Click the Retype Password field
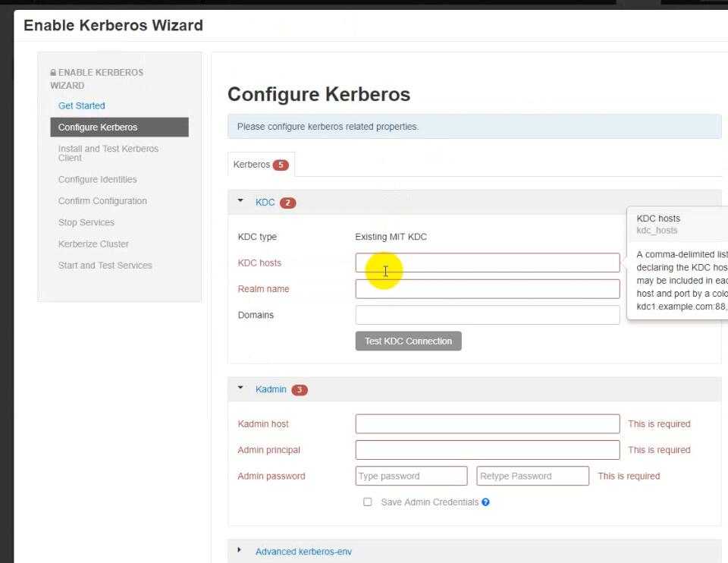The image size is (728, 563). (532, 476)
